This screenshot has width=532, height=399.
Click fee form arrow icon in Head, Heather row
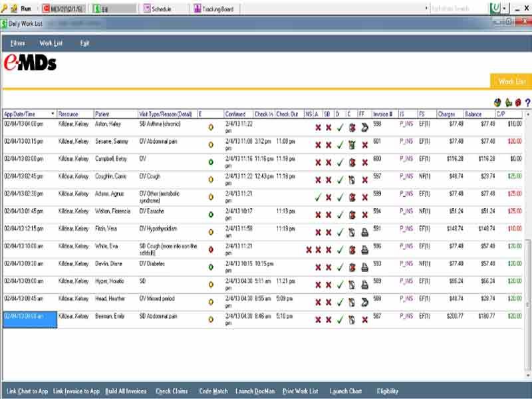pyautogui.click(x=364, y=303)
